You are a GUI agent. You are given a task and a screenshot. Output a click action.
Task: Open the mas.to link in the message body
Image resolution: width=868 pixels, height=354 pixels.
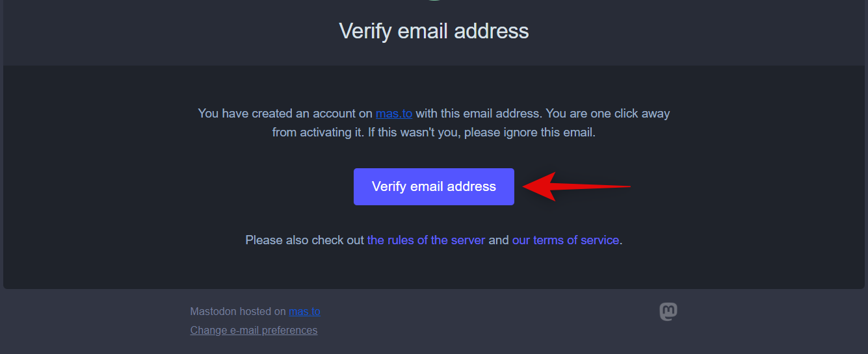click(x=394, y=113)
